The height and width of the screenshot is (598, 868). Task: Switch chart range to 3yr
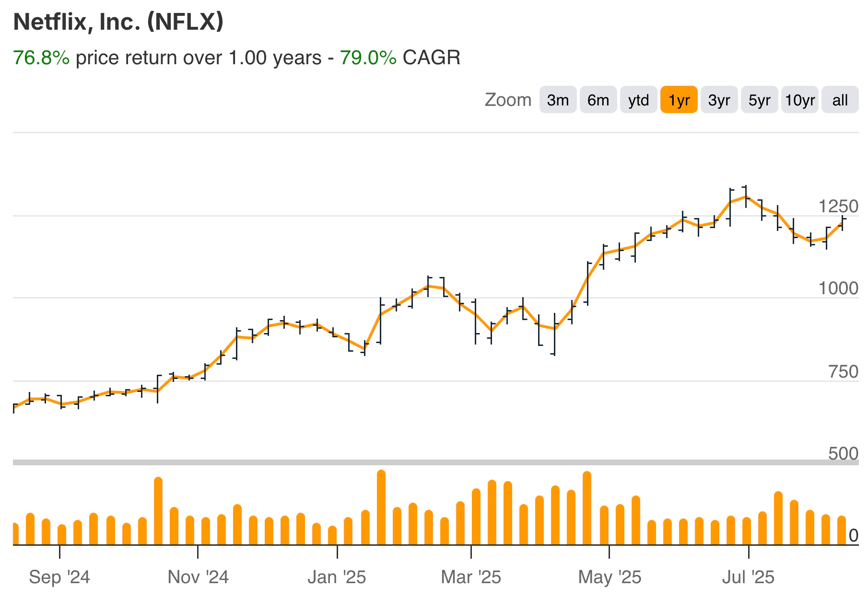pyautogui.click(x=719, y=100)
